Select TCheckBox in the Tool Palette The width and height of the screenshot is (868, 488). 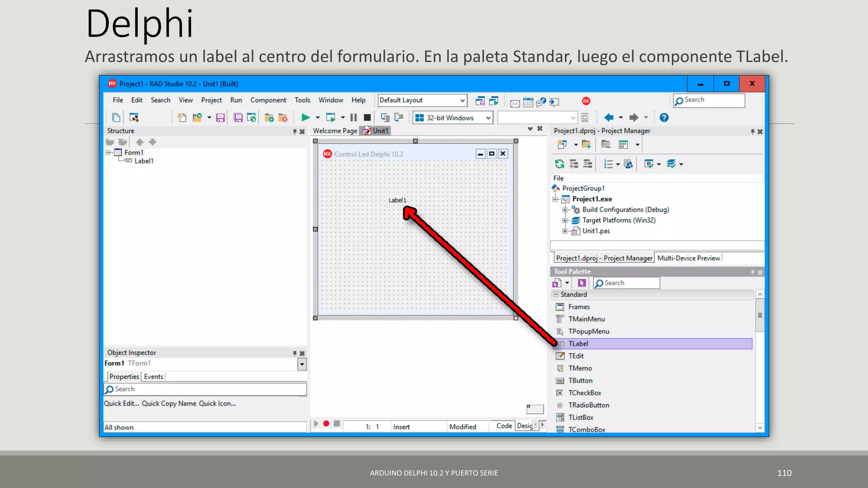click(x=584, y=393)
